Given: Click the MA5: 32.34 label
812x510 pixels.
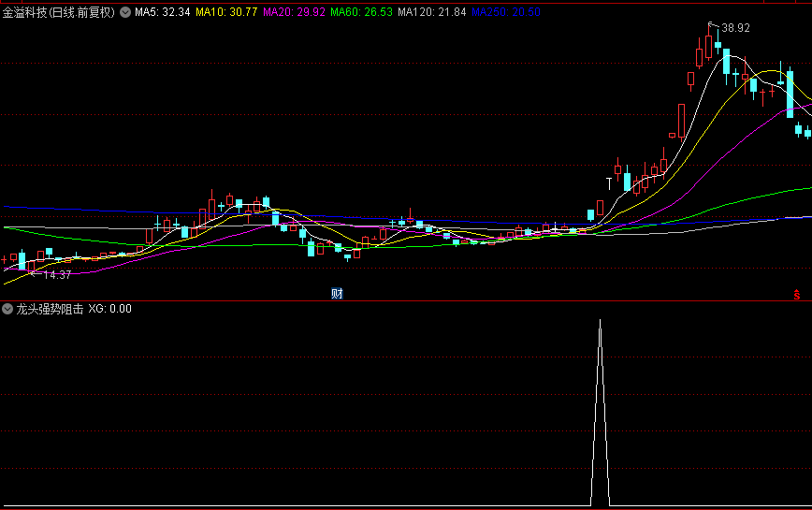Looking at the screenshot, I should 163,12.
